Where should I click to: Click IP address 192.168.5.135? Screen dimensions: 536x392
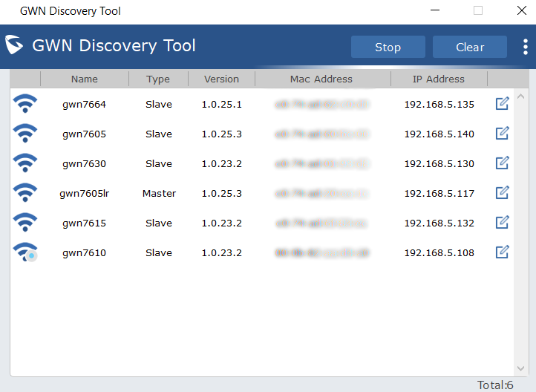(x=439, y=104)
